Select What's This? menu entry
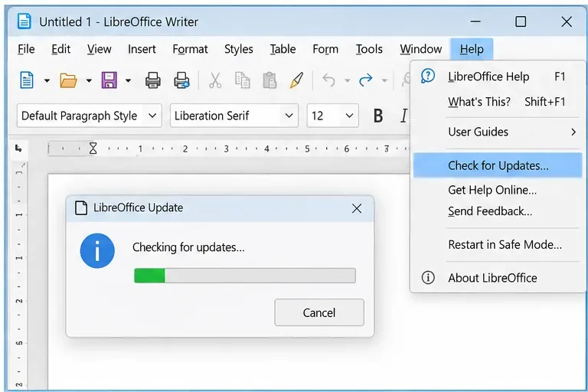588x392 pixels. point(498,102)
